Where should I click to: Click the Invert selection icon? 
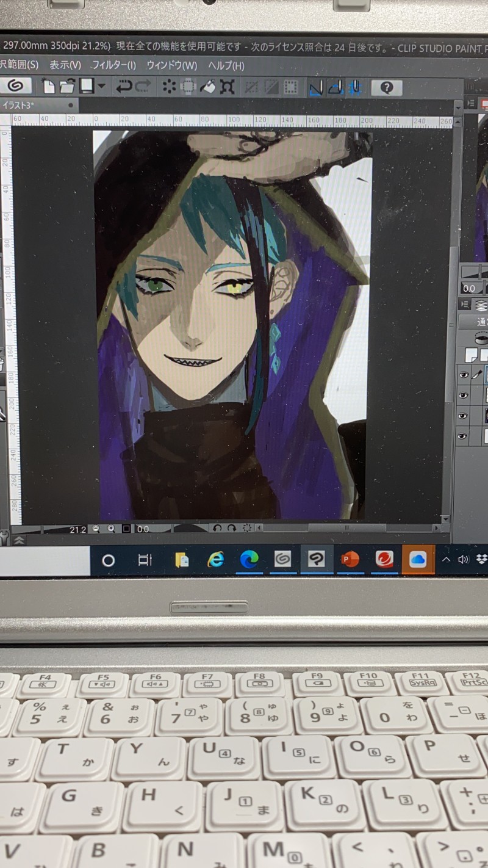click(x=271, y=87)
